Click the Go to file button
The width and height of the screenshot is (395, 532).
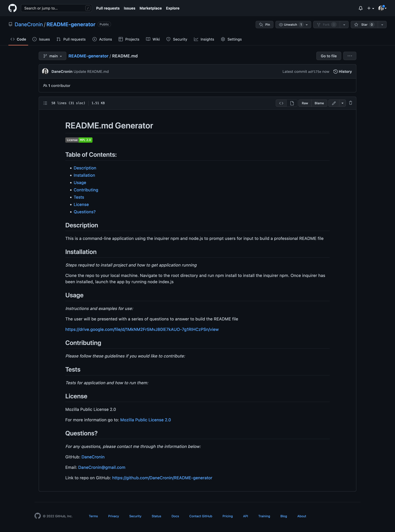(x=329, y=56)
